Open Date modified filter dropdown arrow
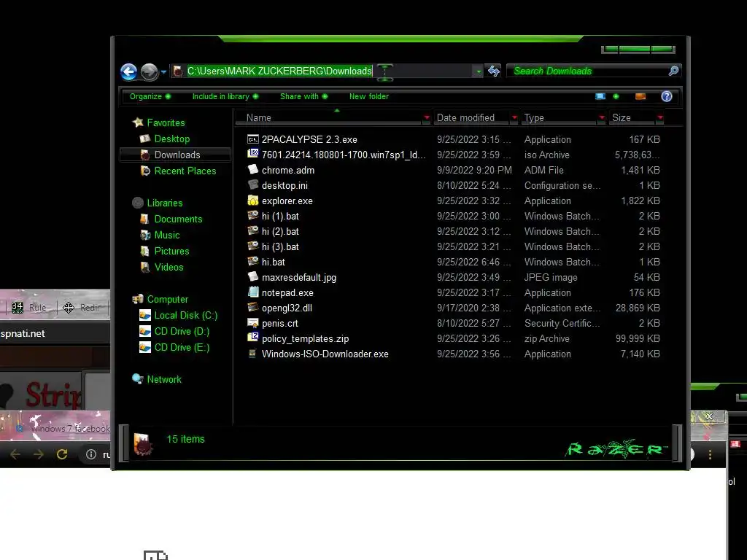 tap(514, 117)
